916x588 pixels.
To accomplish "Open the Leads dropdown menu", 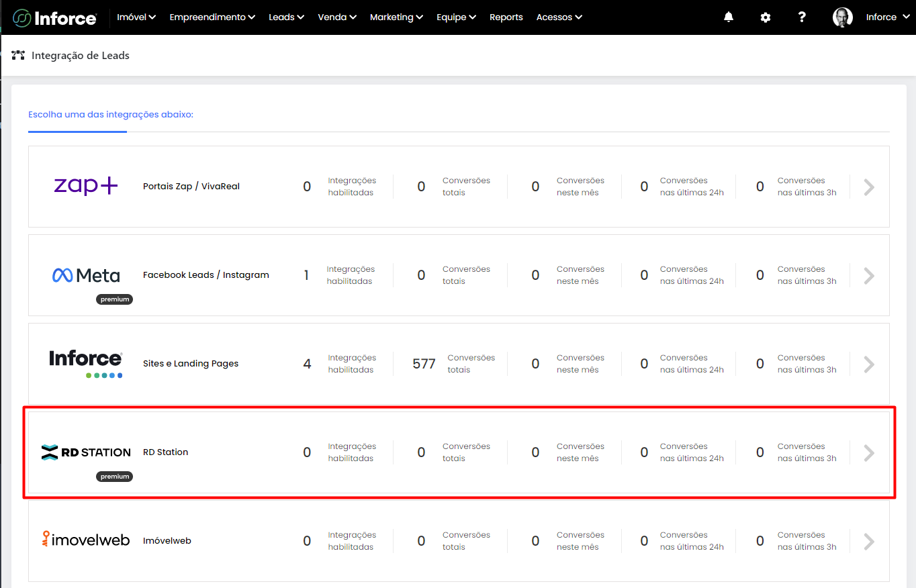I will (x=286, y=17).
